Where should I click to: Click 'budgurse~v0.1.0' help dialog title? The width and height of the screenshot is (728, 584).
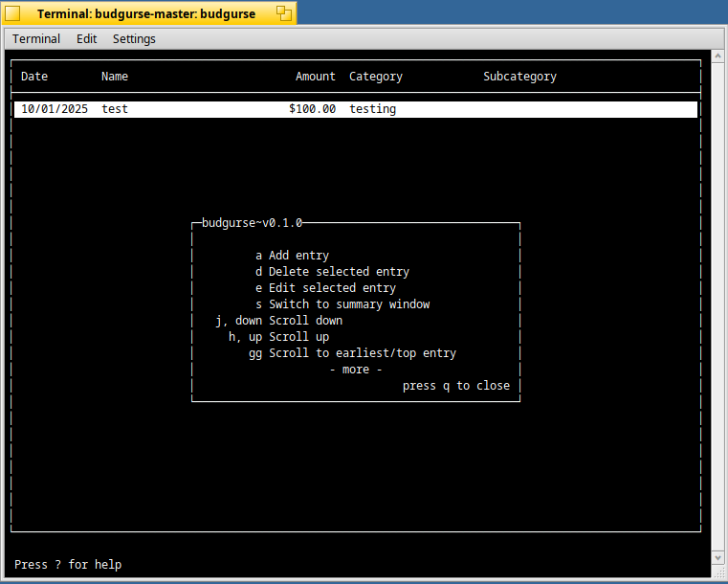(253, 223)
